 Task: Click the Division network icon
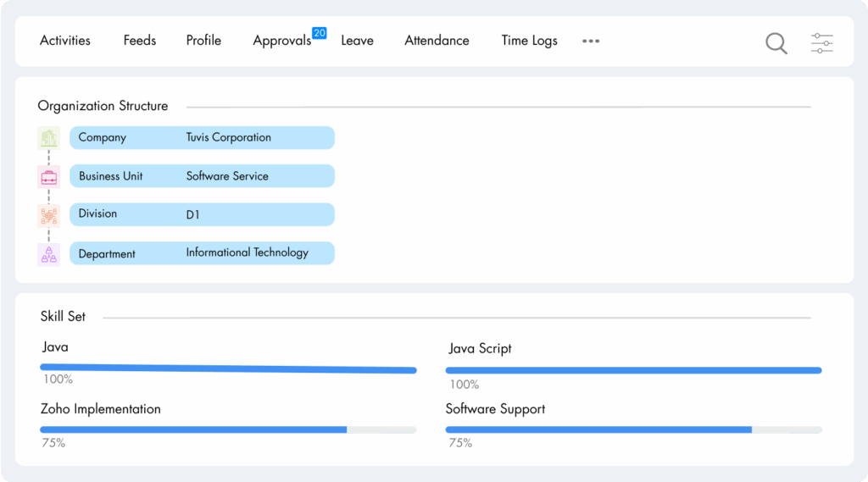coord(48,216)
